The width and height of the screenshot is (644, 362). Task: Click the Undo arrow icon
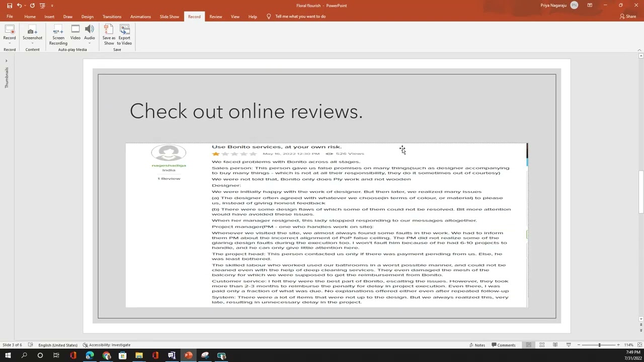(x=19, y=6)
